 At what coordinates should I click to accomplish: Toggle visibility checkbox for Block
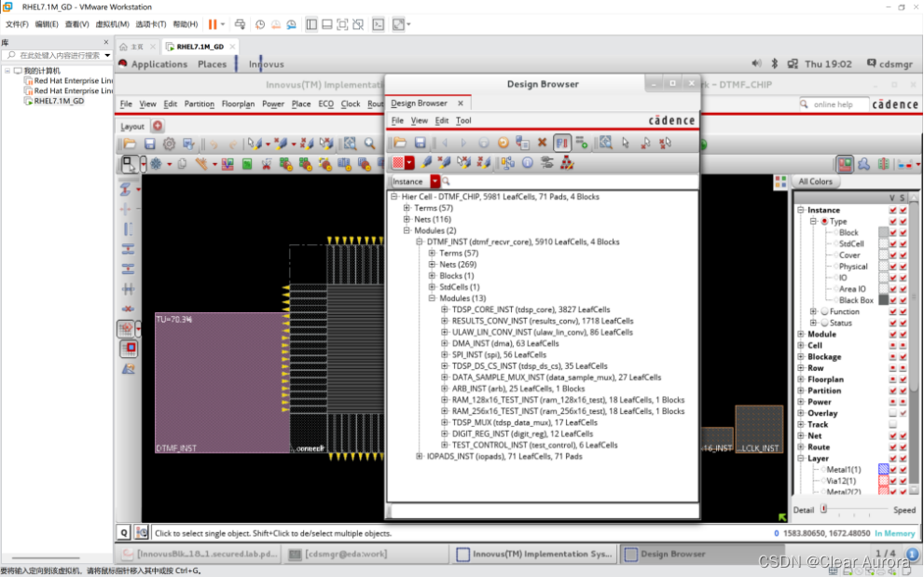[893, 232]
